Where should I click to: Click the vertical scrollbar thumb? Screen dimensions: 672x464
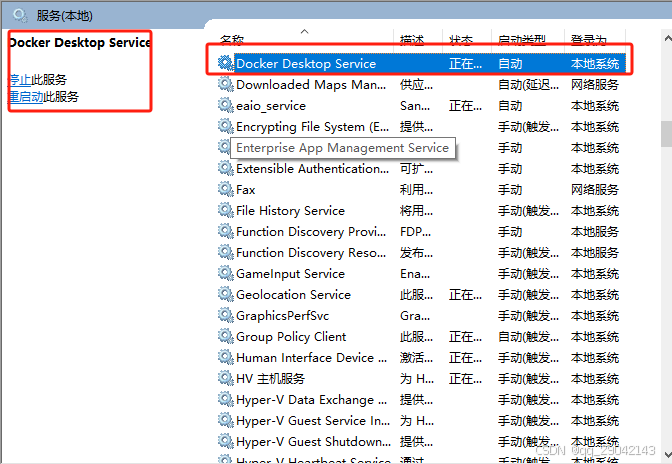666,134
